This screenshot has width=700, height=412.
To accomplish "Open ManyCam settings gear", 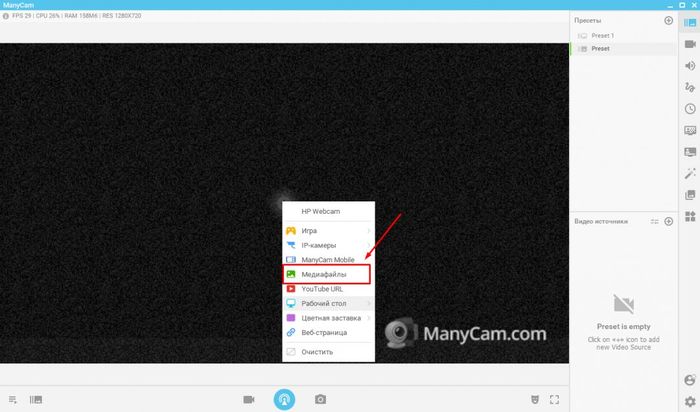I will point(690,401).
